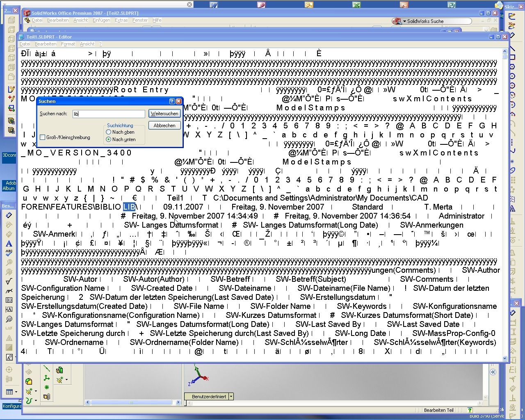Click the green asterisk point icon
The image size is (525, 420).
[x=47, y=388]
